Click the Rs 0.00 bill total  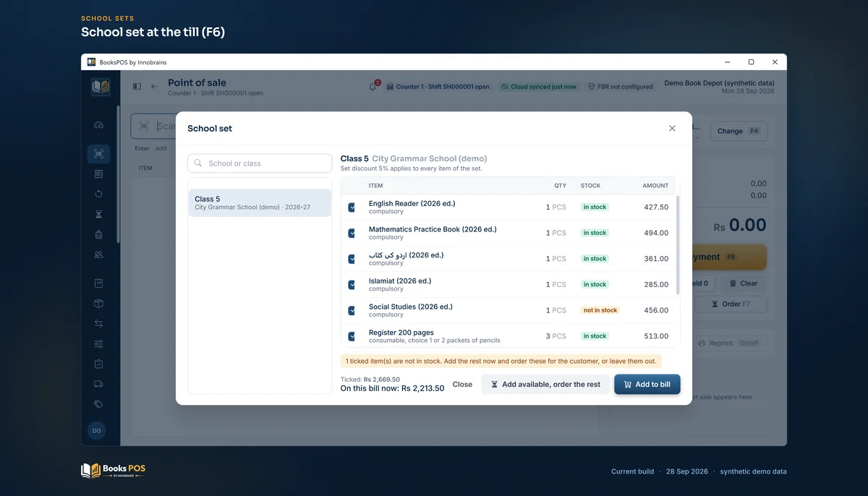[740, 225]
